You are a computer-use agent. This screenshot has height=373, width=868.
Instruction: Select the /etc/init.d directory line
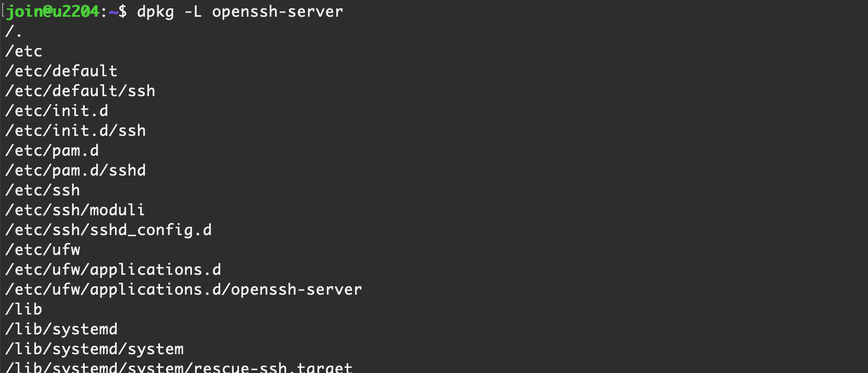click(x=56, y=111)
